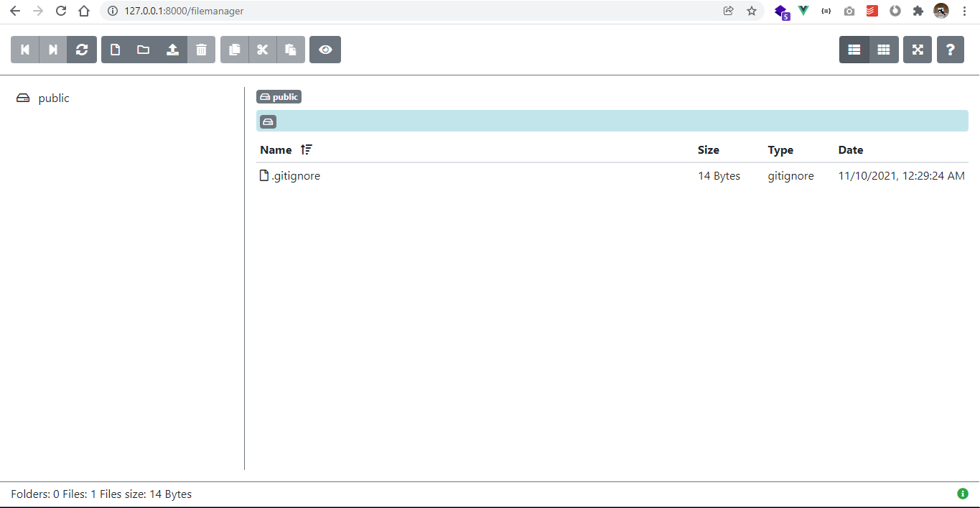Open the .gitignore file

(x=295, y=175)
